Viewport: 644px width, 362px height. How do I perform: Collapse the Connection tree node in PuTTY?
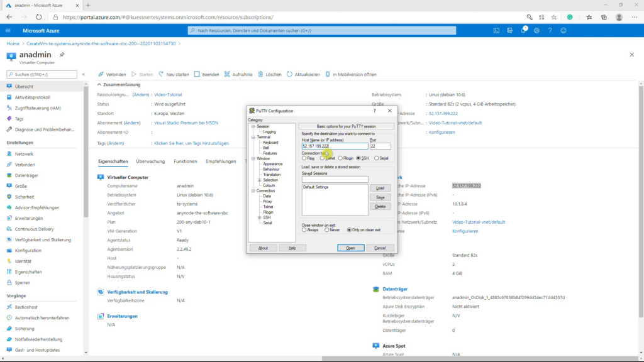(x=253, y=191)
